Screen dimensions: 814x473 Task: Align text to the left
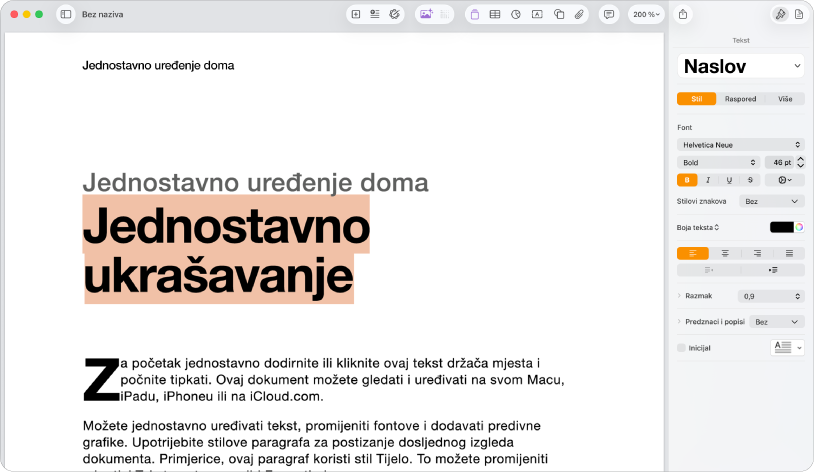(x=693, y=253)
